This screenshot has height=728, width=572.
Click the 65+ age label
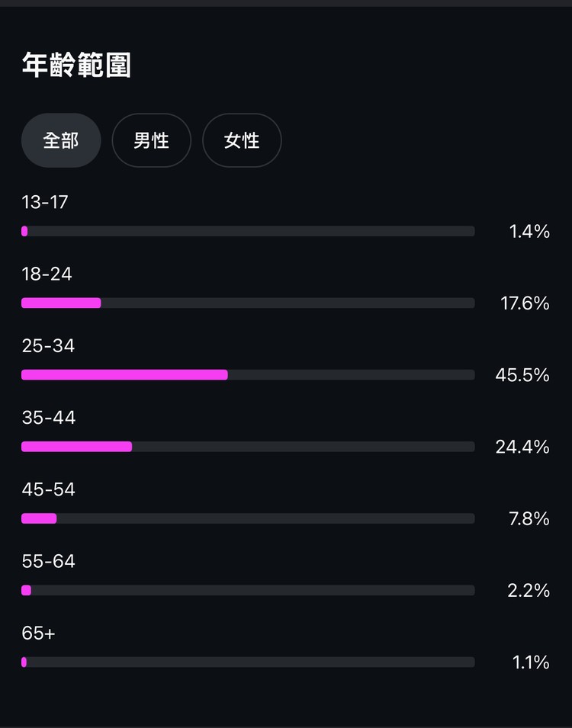coord(38,633)
